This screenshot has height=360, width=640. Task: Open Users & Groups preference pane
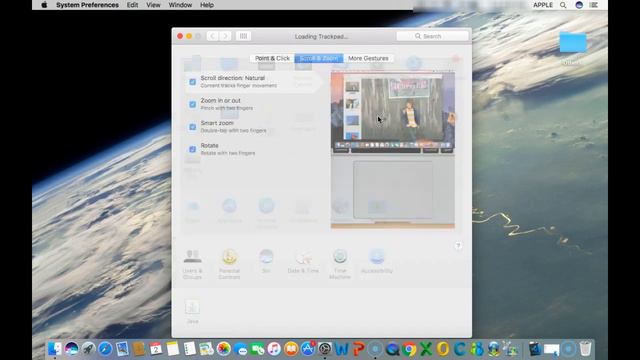click(x=192, y=264)
